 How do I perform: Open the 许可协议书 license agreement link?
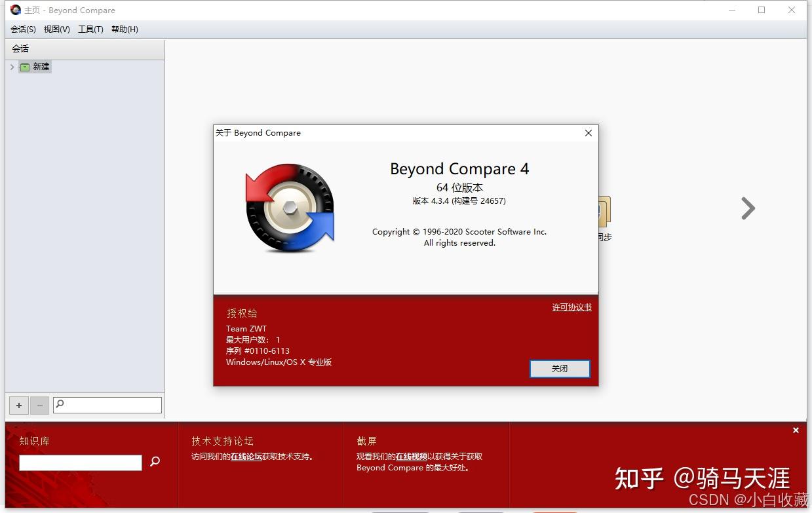[571, 307]
